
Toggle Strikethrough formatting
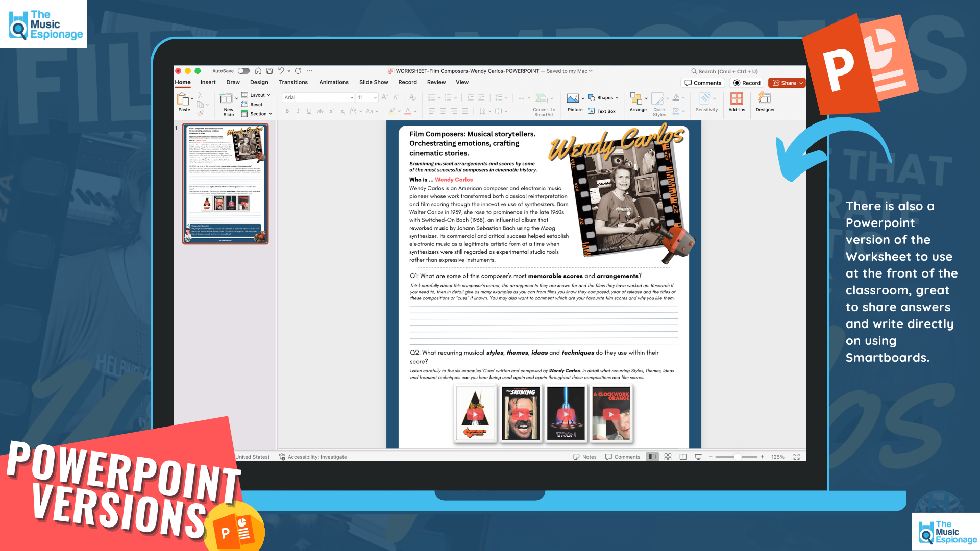click(x=320, y=111)
